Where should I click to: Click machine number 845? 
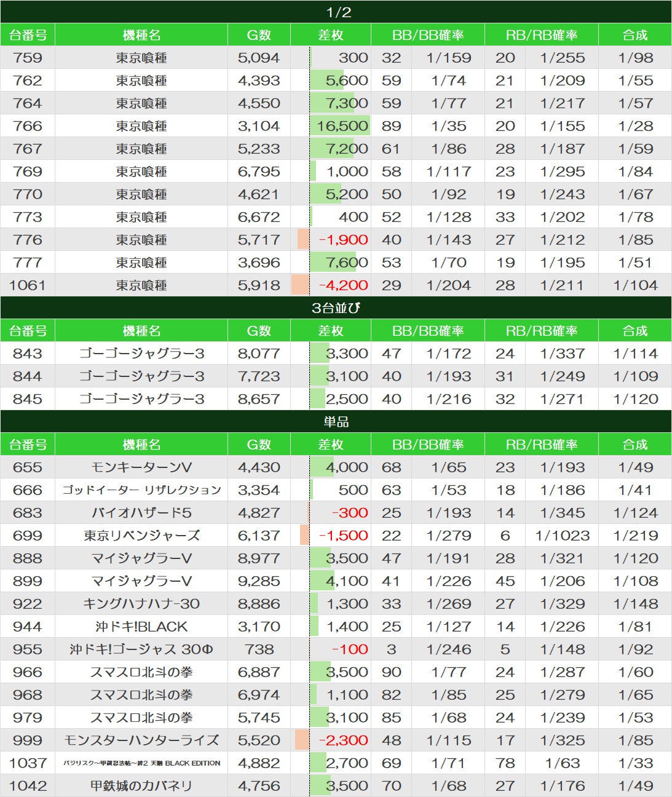[x=28, y=399]
